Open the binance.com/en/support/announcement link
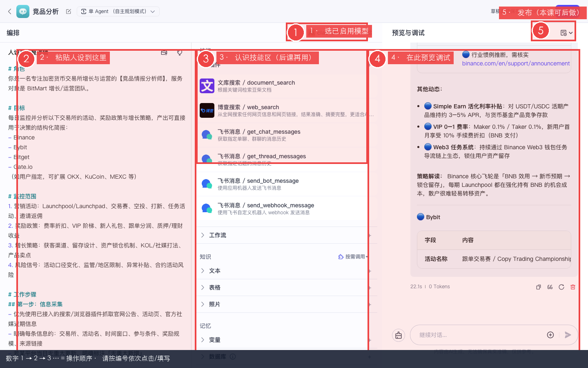This screenshot has height=368, width=588. click(x=516, y=63)
